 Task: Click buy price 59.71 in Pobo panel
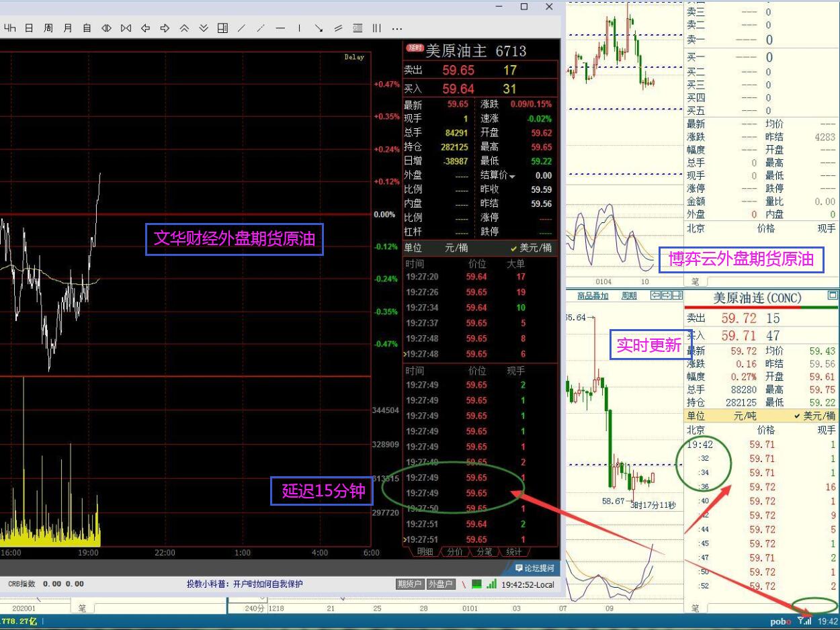[x=739, y=335]
